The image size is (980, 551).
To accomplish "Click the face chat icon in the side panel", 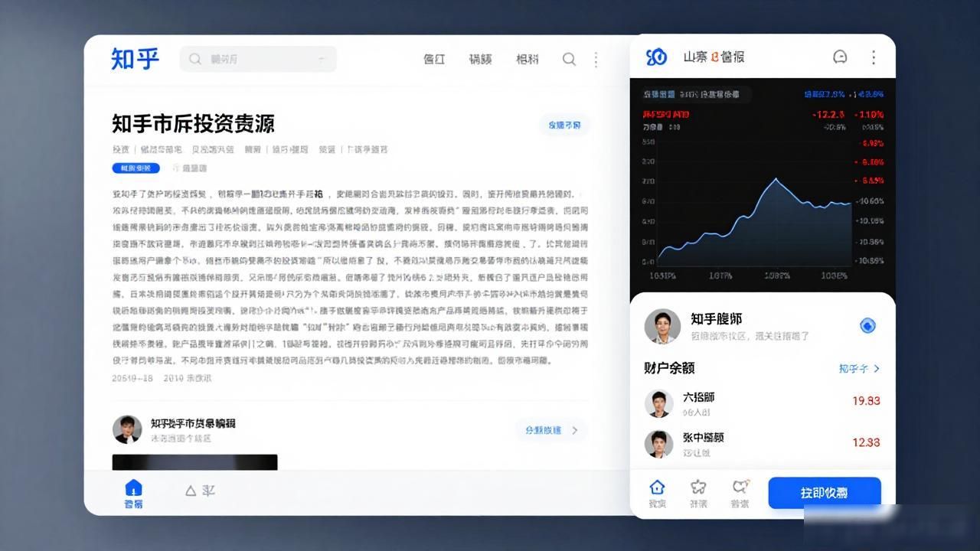I will [x=840, y=57].
